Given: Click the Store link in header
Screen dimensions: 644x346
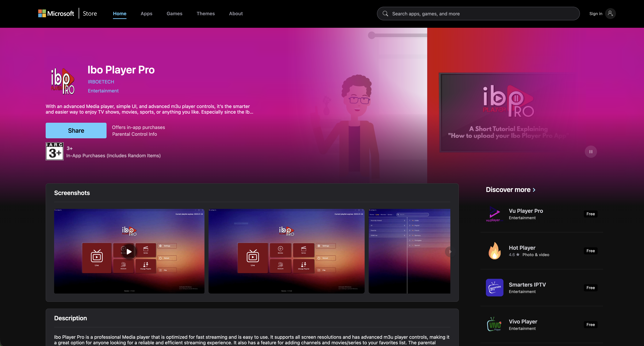Looking at the screenshot, I should click(x=90, y=14).
